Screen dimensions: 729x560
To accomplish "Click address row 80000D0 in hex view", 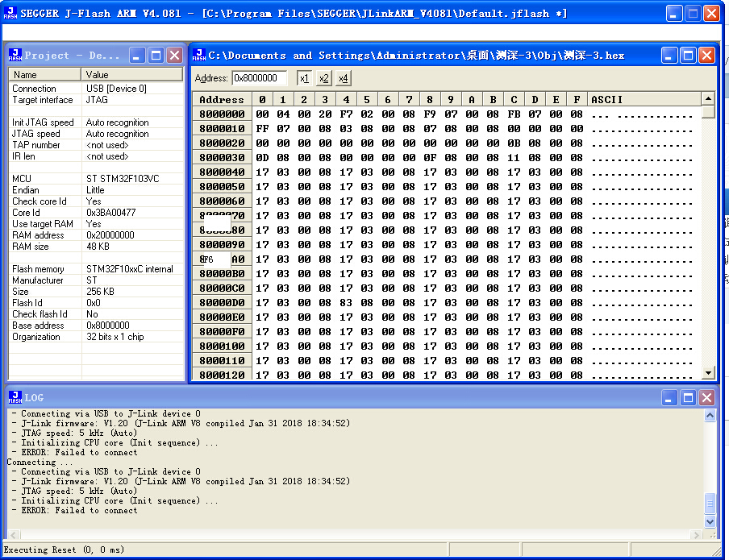I will (x=222, y=302).
